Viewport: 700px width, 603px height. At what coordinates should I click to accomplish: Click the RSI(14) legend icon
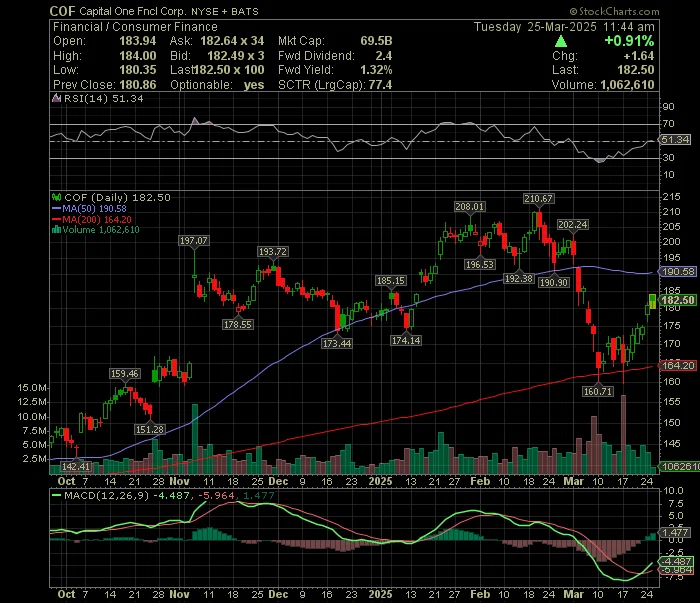tap(56, 98)
